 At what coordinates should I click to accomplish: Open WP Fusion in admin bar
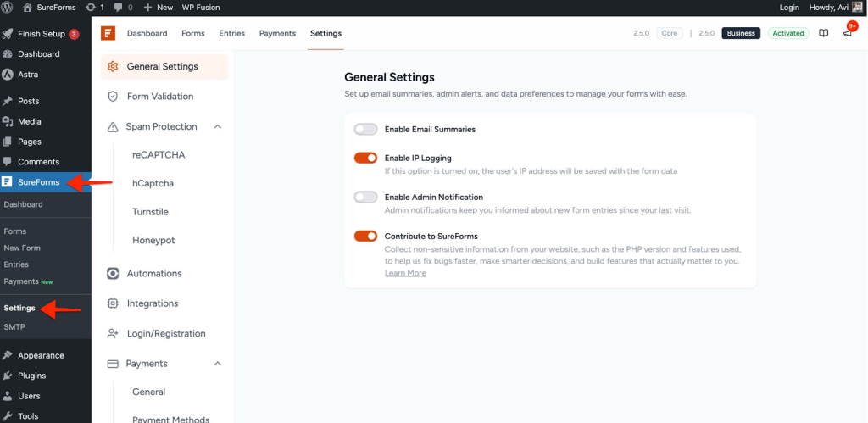pyautogui.click(x=201, y=8)
